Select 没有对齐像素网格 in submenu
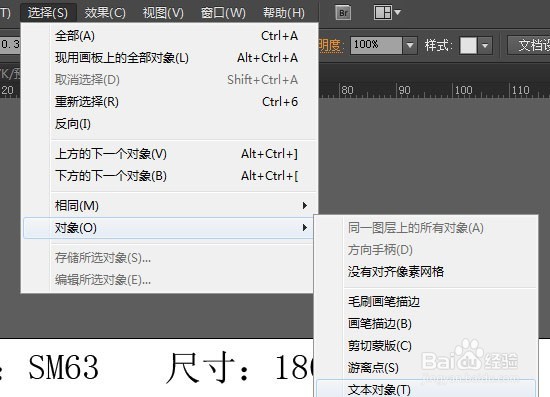The height and width of the screenshot is (397, 550). click(x=426, y=272)
